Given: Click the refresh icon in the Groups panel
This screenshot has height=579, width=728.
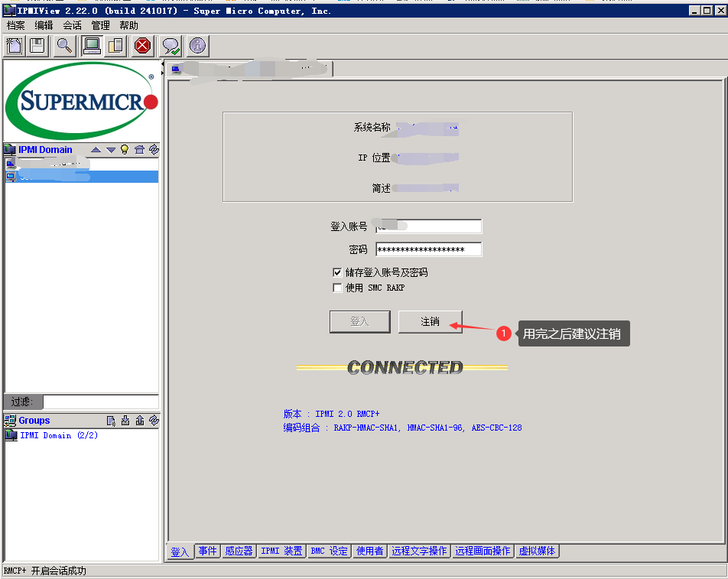Looking at the screenshot, I should pyautogui.click(x=153, y=421).
